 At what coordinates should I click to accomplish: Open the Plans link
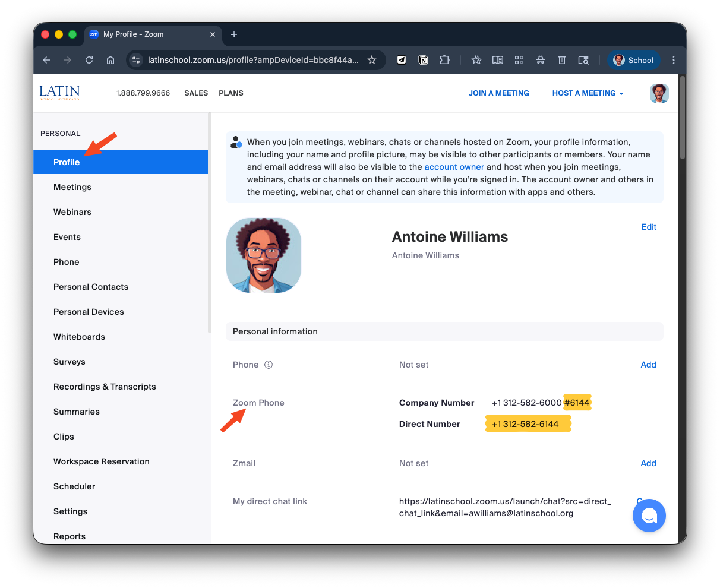[x=231, y=93]
